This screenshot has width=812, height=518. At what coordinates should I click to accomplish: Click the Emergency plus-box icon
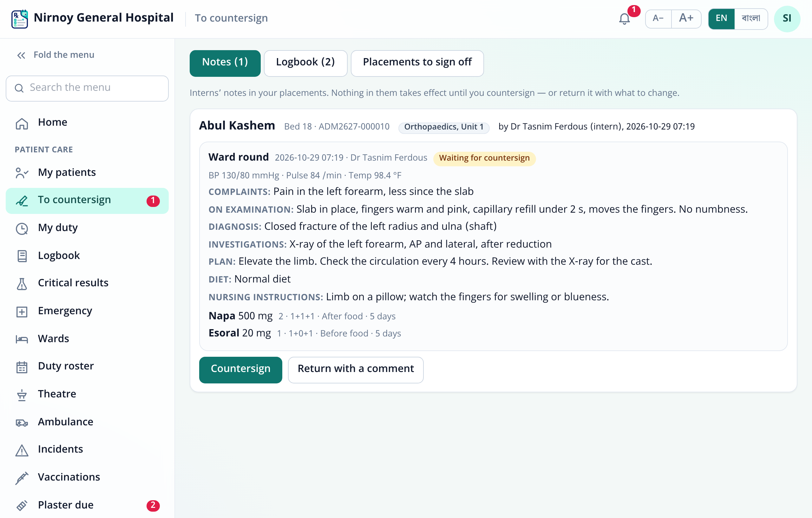22,311
